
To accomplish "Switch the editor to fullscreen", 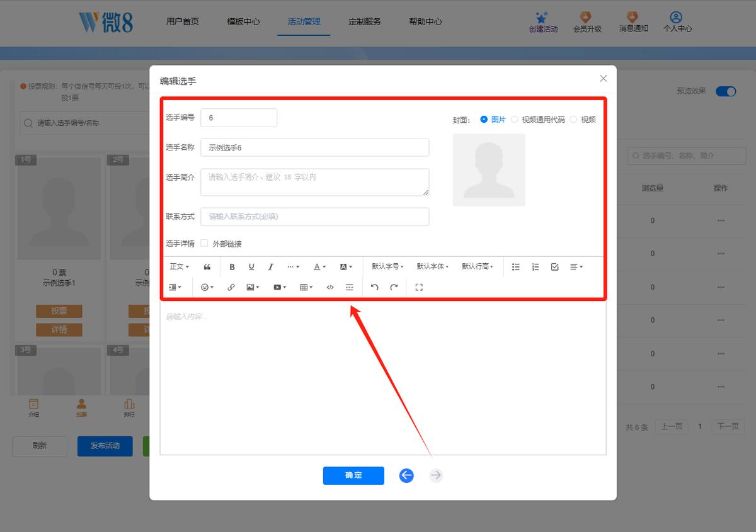I will [419, 287].
